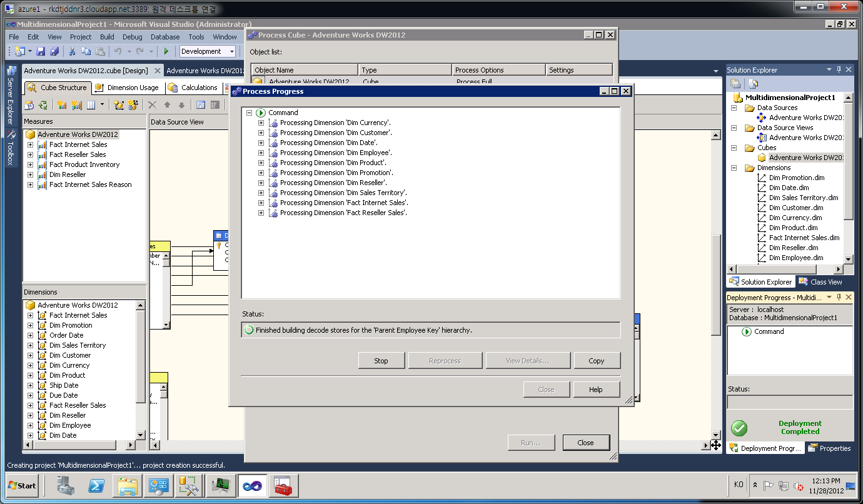The image size is (863, 504).
Task: Click the Stop button in Process Progress
Action: [381, 361]
